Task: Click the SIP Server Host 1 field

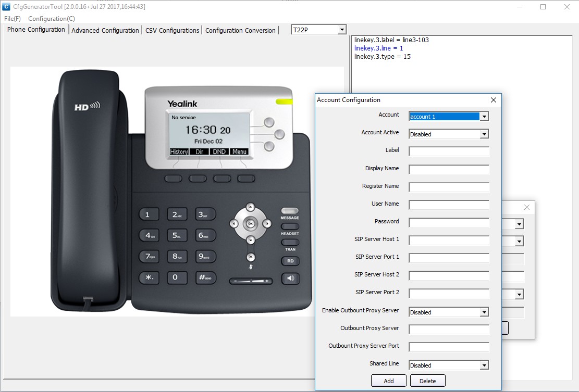Action: point(449,240)
